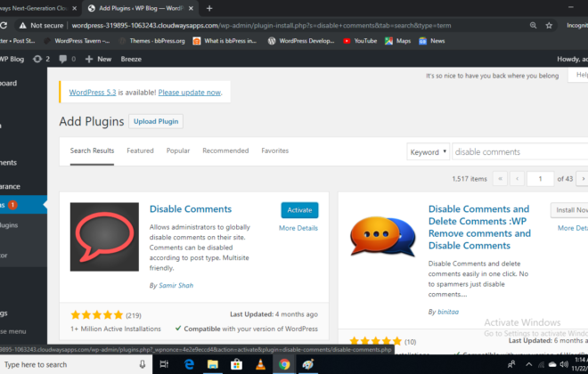Image resolution: width=588 pixels, height=374 pixels.
Task: Click the People icon in system tray
Action: [x=511, y=364]
